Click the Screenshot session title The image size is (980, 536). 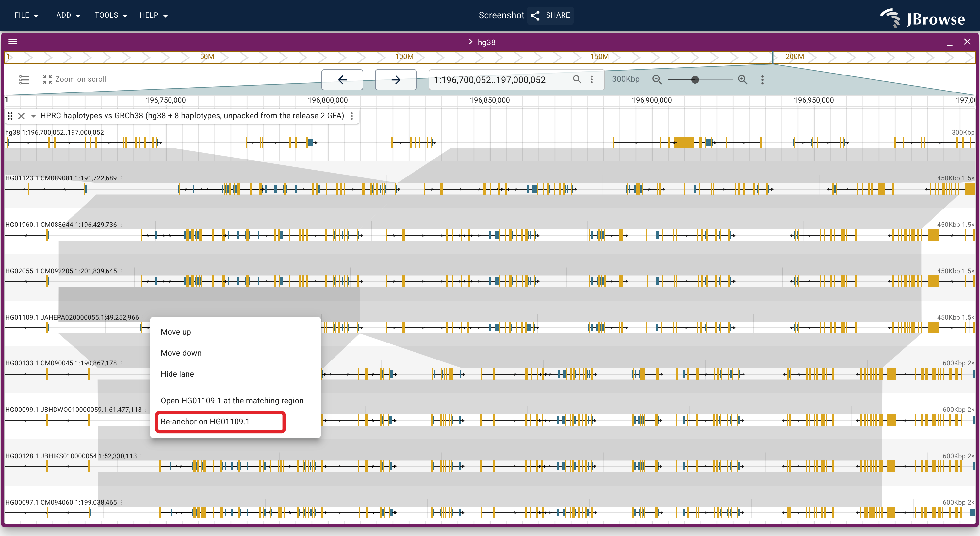[501, 15]
